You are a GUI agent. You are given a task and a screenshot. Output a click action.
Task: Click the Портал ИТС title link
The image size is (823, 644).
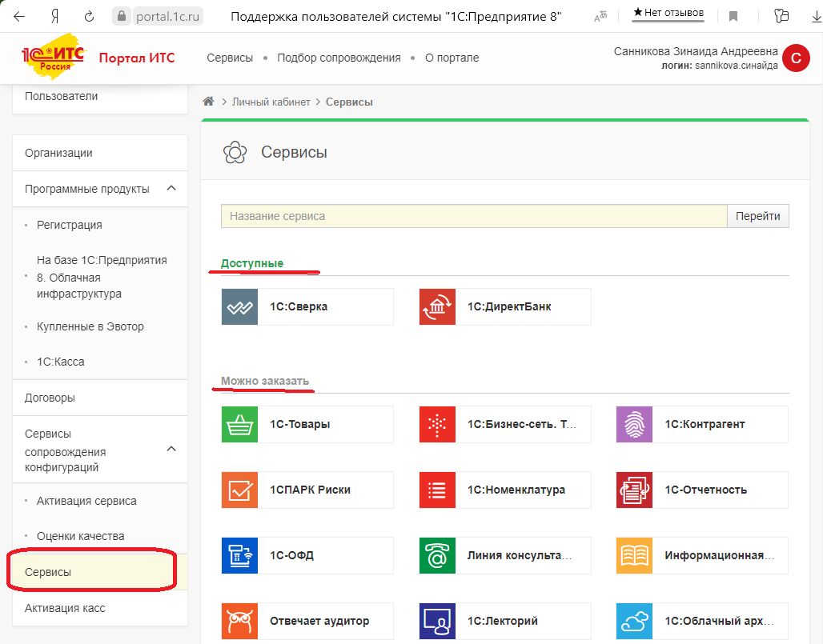click(137, 58)
